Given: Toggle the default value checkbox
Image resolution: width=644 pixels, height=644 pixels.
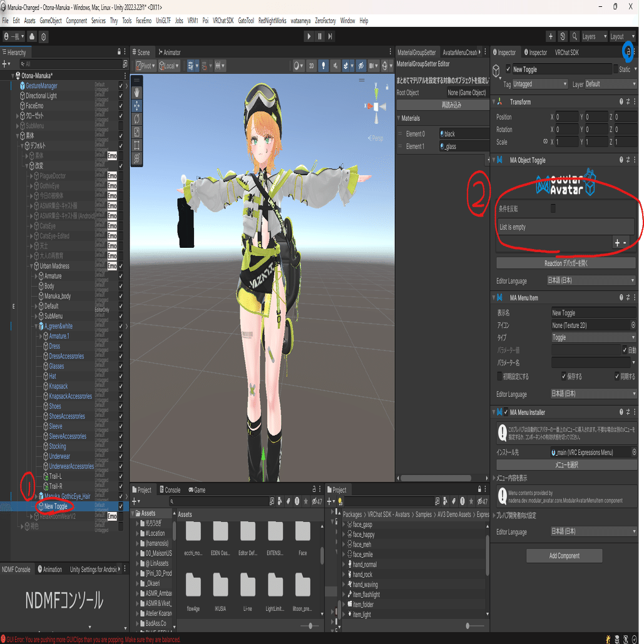Looking at the screenshot, I should tap(499, 376).
